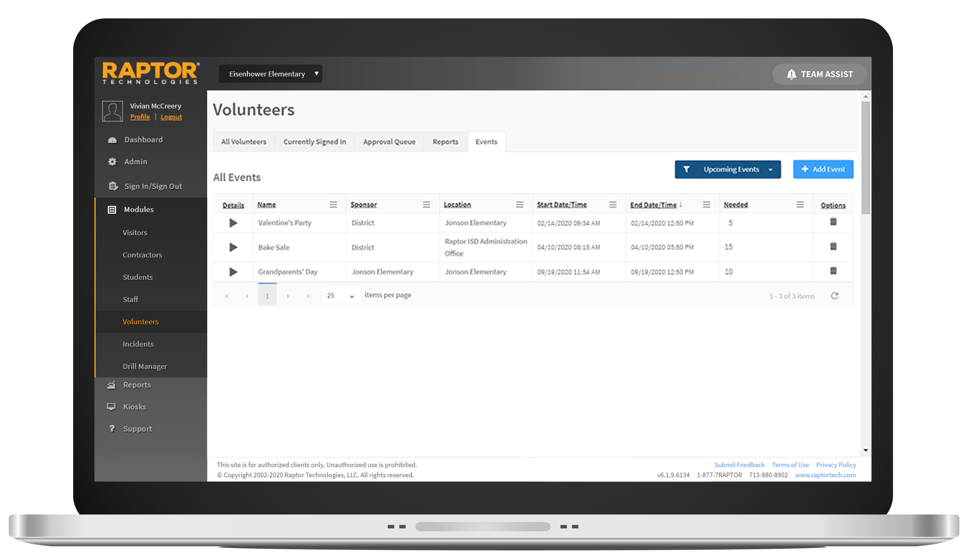This screenshot has width=973, height=560.
Task: Click the Add Event button
Action: click(x=823, y=169)
